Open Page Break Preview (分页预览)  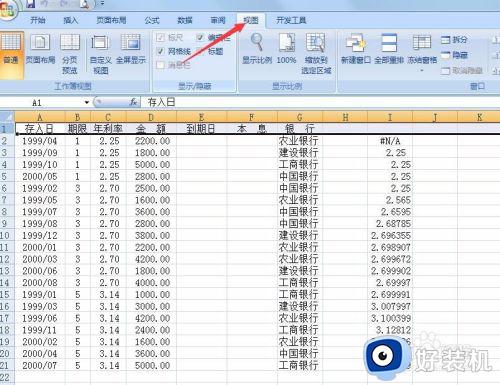coord(70,54)
